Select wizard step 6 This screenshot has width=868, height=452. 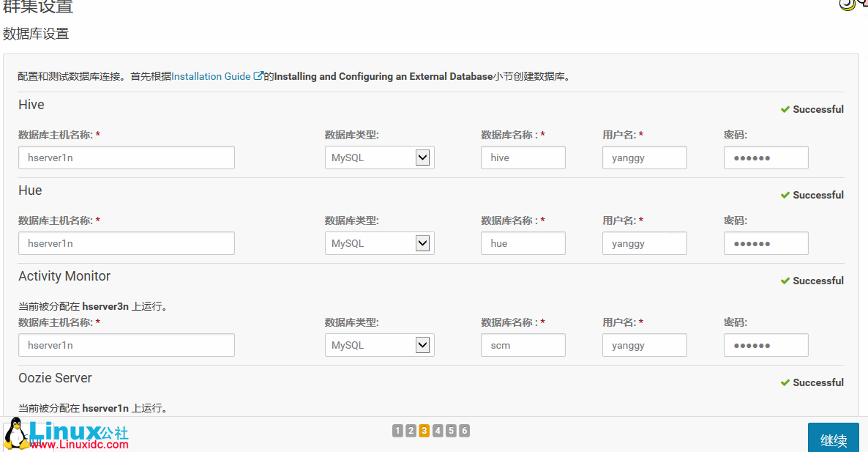coord(464,431)
